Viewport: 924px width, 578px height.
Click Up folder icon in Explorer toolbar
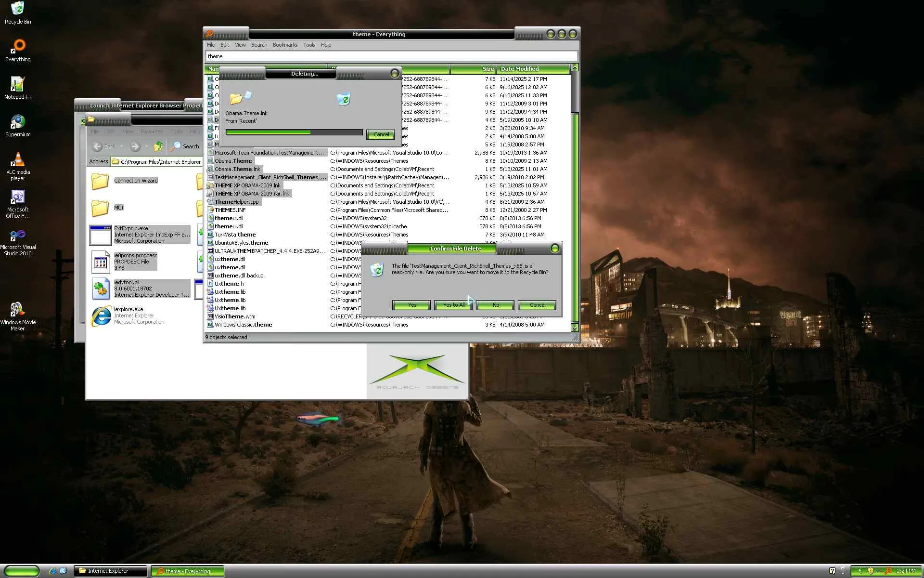tap(158, 146)
